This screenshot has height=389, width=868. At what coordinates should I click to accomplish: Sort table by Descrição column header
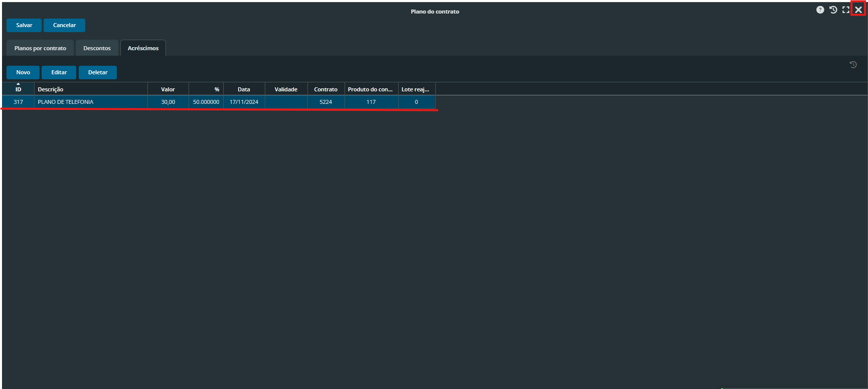click(90, 89)
